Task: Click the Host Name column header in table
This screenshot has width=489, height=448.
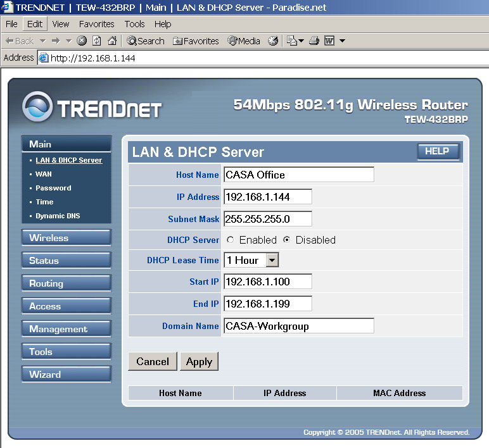Action: (x=181, y=393)
